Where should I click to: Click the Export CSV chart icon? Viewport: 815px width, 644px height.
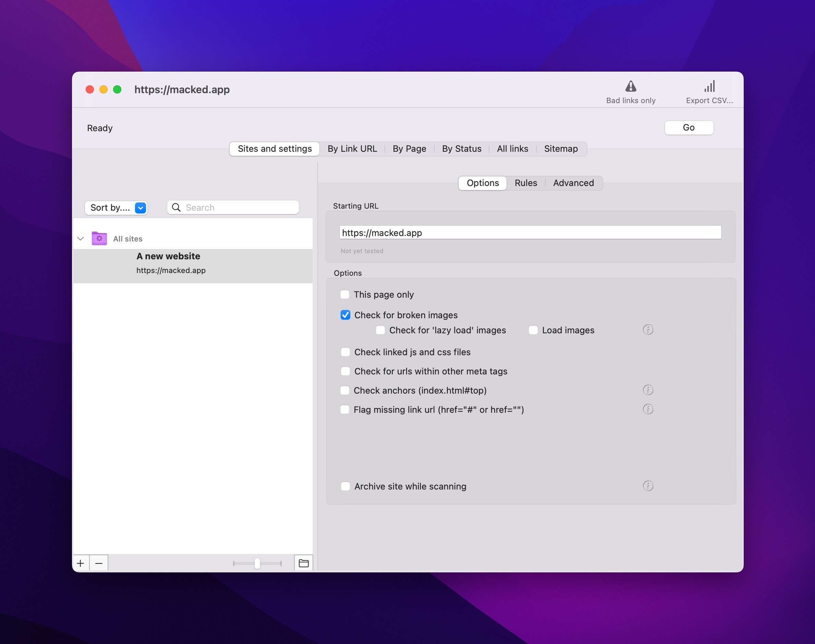click(709, 86)
